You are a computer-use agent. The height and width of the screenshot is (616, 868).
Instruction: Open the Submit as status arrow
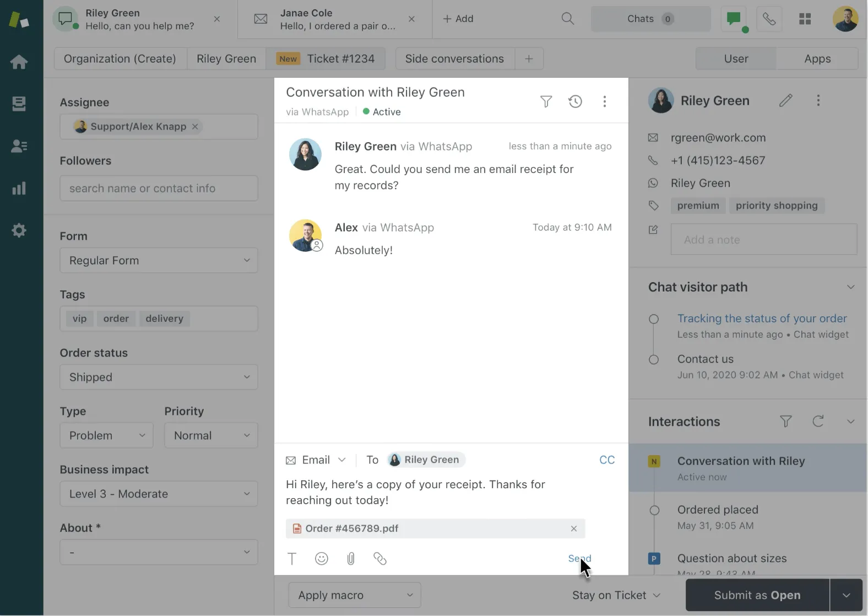point(846,595)
